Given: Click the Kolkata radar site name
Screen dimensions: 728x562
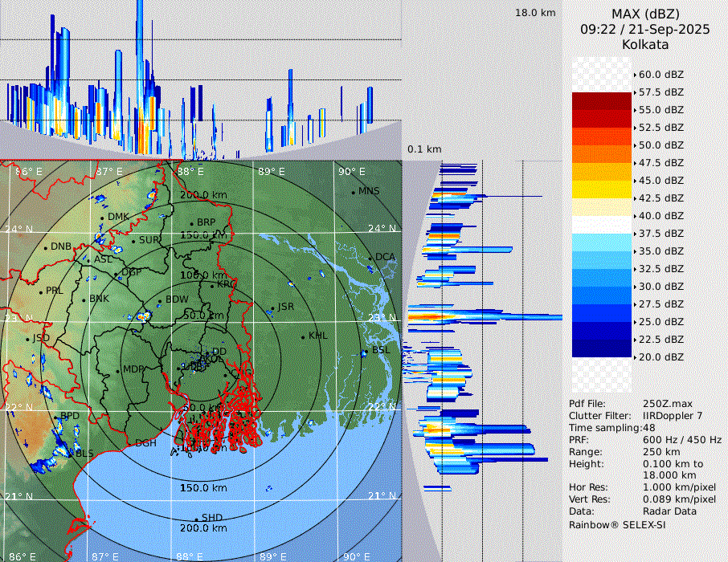Looking at the screenshot, I should tap(645, 44).
